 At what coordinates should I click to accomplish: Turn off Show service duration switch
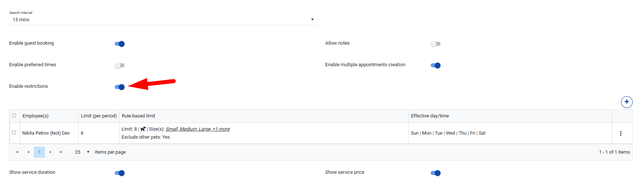(x=119, y=173)
